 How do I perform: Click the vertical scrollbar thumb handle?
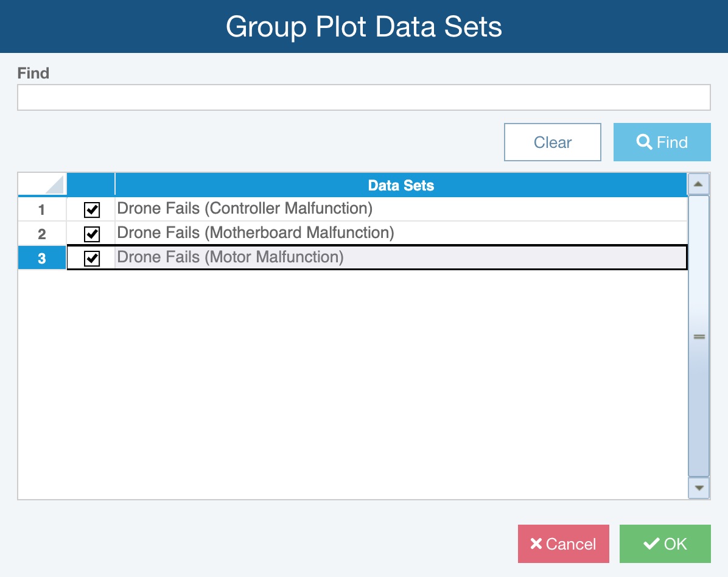(698, 336)
